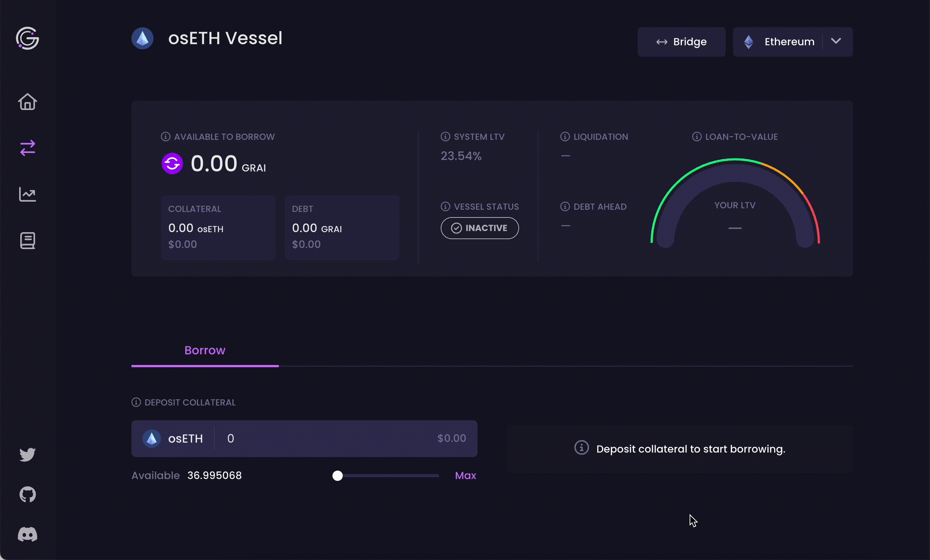930x560 pixels.
Task: Expand the Ethereum network dropdown
Action: pos(793,42)
